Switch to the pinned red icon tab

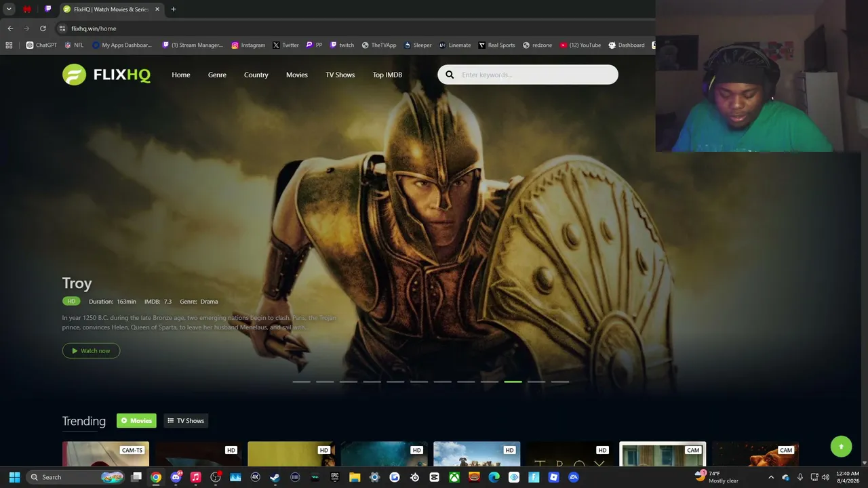[x=27, y=9]
